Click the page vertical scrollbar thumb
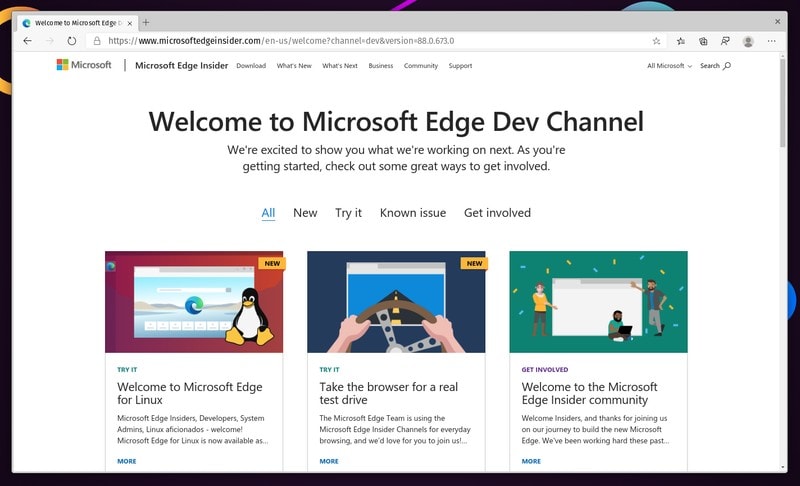Image resolution: width=800 pixels, height=486 pixels. coord(783,103)
